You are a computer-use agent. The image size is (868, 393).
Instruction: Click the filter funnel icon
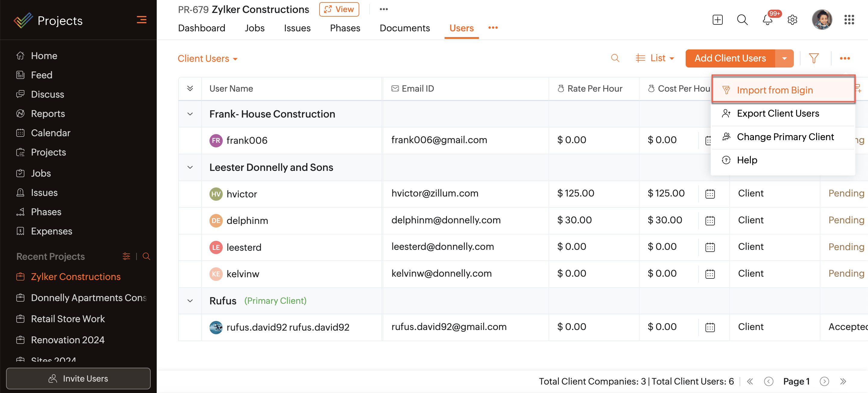[813, 58]
